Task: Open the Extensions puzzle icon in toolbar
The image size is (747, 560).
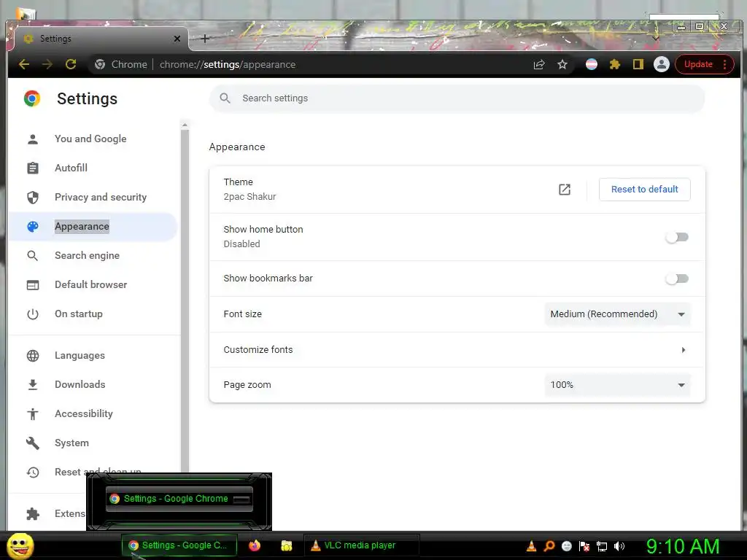Action: (x=614, y=64)
